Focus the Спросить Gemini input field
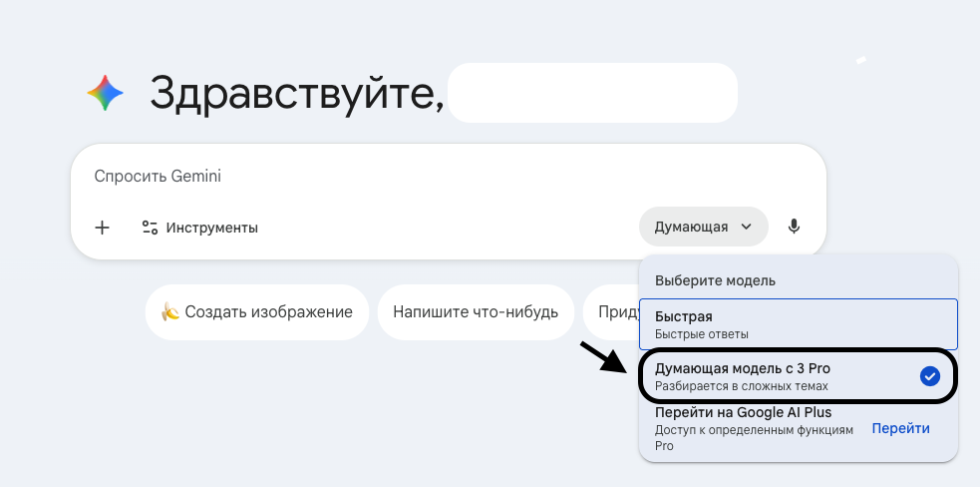 pos(399,177)
